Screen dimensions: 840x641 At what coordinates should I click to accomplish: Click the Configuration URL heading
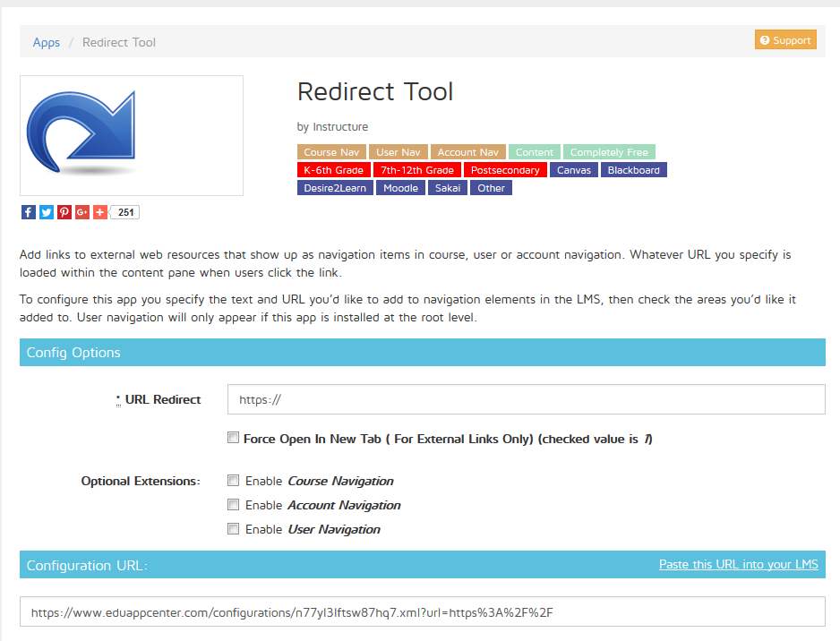(x=87, y=566)
